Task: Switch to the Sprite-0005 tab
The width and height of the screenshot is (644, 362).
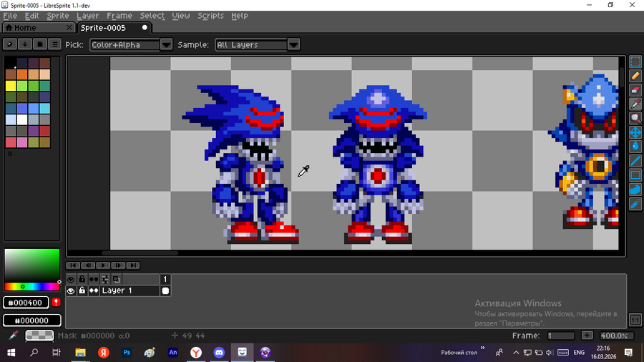Action: [x=114, y=27]
